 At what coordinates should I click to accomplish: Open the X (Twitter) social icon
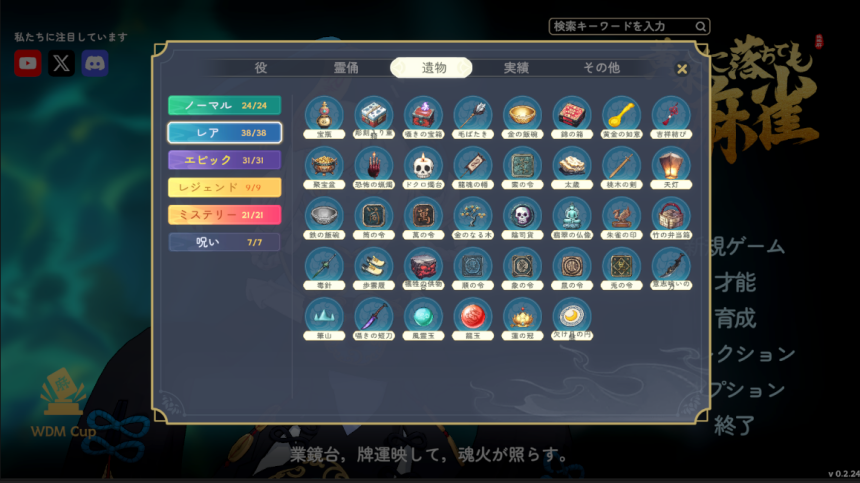click(x=61, y=63)
